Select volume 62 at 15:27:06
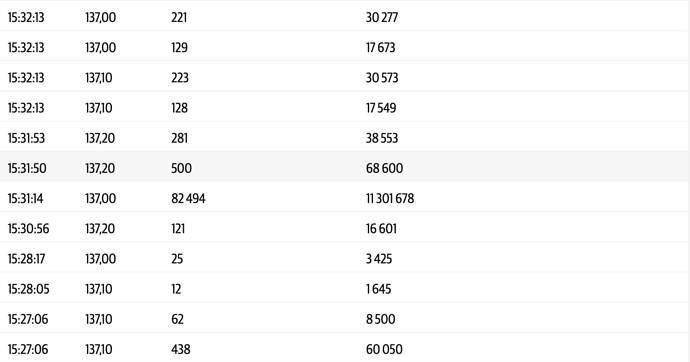This screenshot has height=362, width=690. [x=177, y=319]
